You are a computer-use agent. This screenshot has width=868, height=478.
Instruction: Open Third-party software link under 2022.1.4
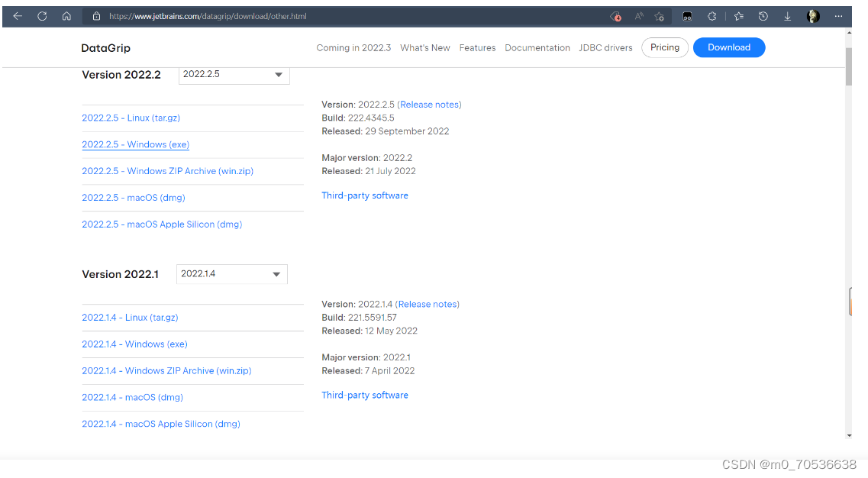coord(365,395)
